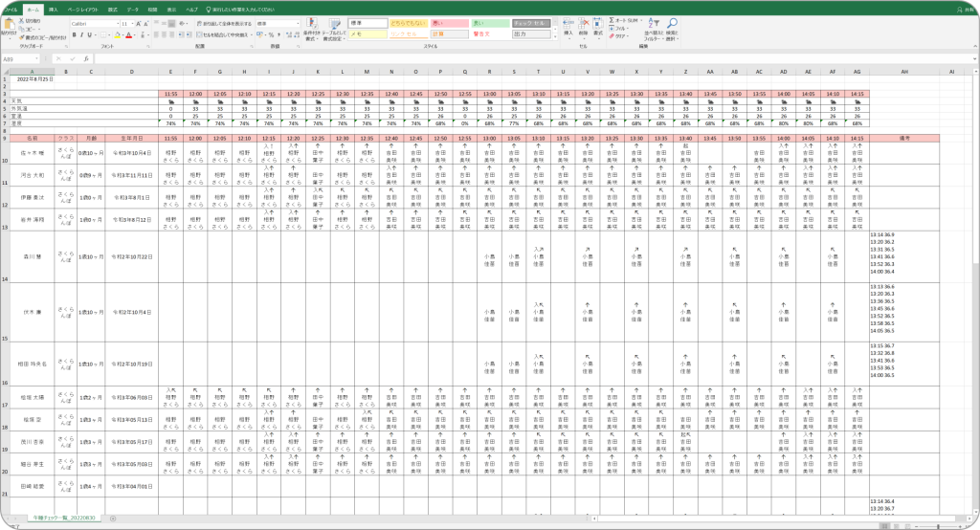Click the AutoSum sigma icon

[612, 21]
